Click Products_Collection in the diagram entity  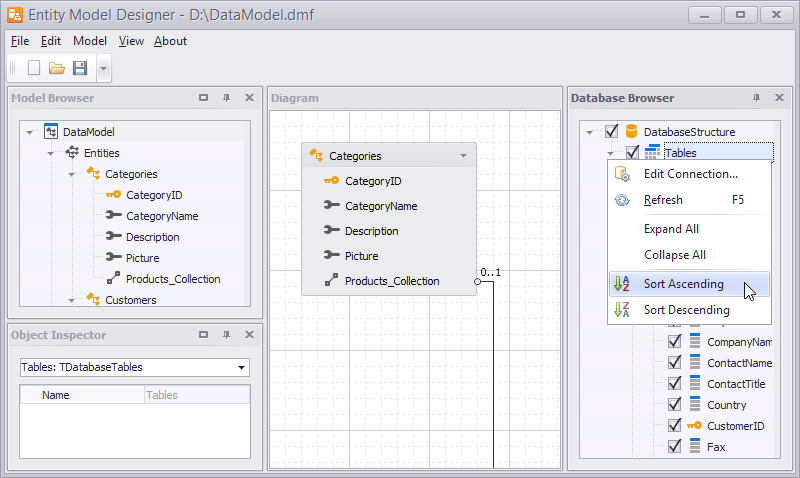click(392, 281)
